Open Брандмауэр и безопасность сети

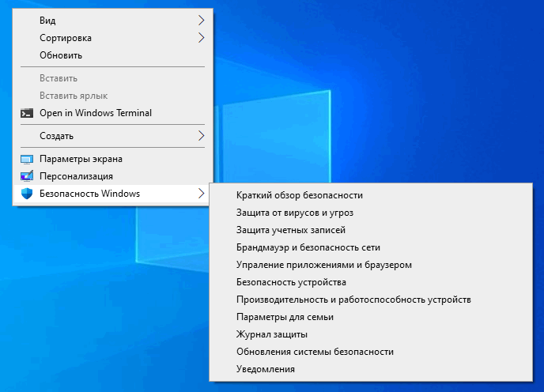pos(371,247)
